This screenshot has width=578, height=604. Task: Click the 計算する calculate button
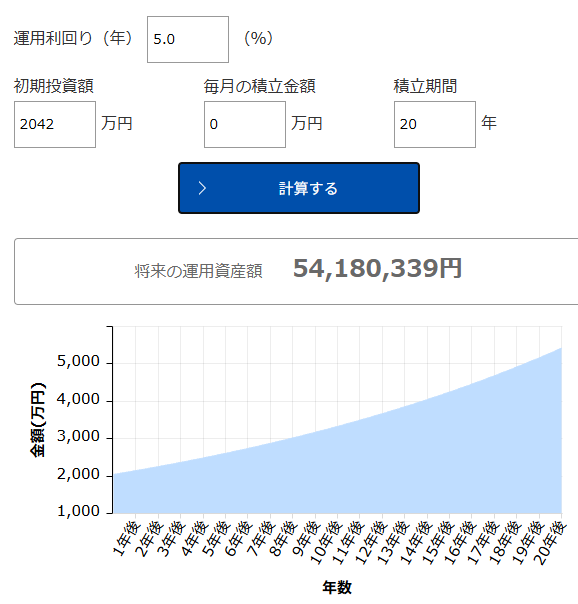[299, 188]
